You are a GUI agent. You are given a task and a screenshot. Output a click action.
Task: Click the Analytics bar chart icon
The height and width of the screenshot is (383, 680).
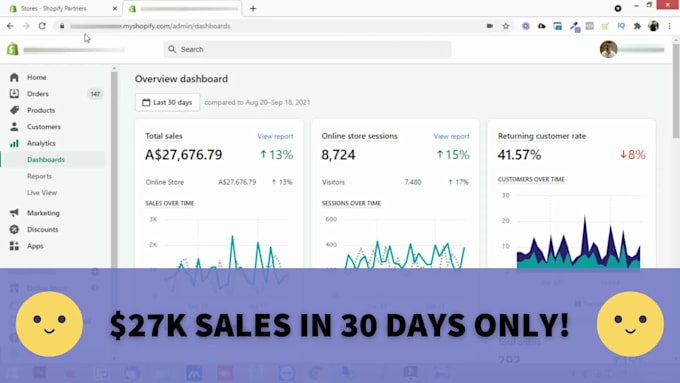(14, 143)
